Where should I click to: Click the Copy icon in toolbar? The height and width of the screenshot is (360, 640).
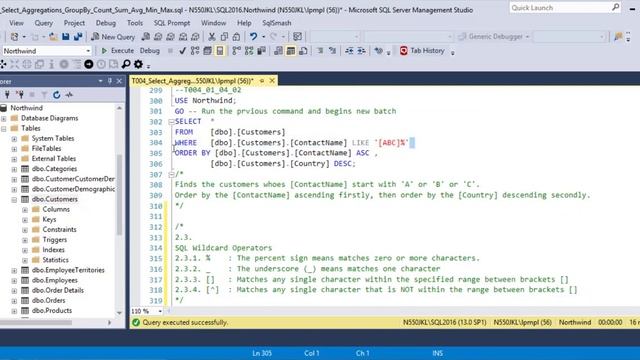click(224, 37)
